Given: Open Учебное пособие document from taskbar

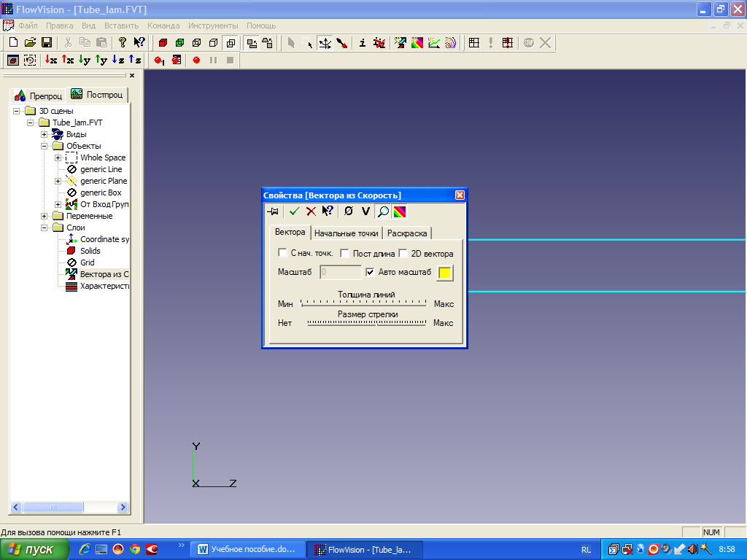Looking at the screenshot, I should 247,550.
